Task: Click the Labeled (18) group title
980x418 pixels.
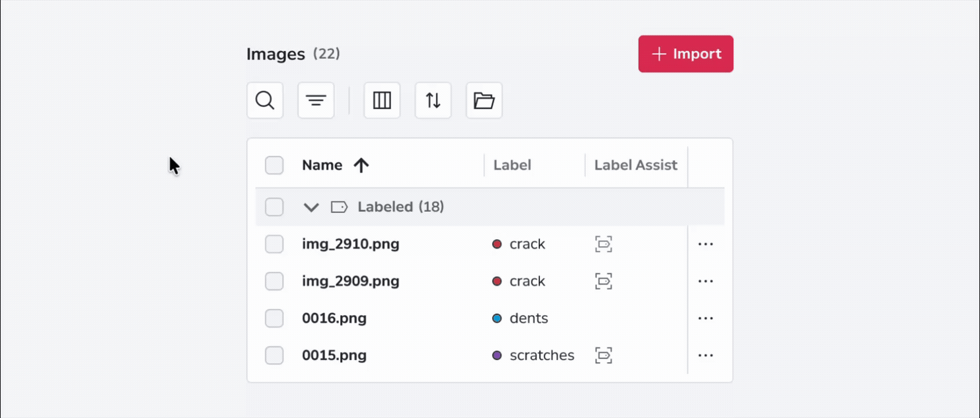Action: [x=401, y=207]
